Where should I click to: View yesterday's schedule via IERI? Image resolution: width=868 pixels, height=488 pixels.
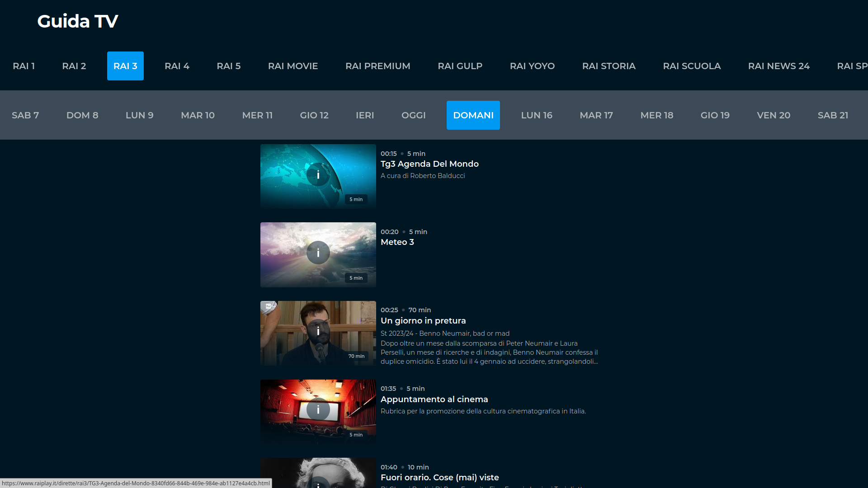365,115
